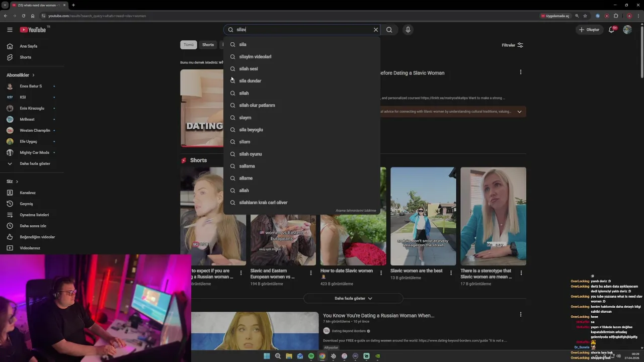Choose suggestion 'sllaylm videolarI'
The width and height of the screenshot is (644, 362).
tap(302, 56)
